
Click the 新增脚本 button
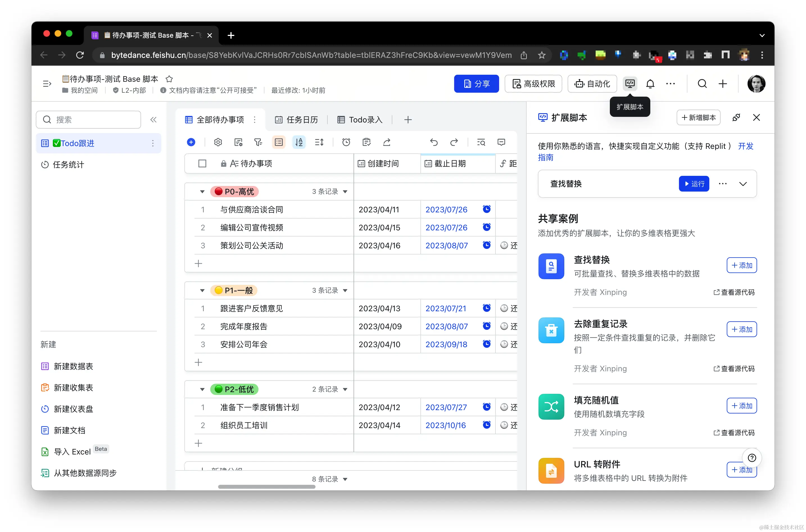698,117
